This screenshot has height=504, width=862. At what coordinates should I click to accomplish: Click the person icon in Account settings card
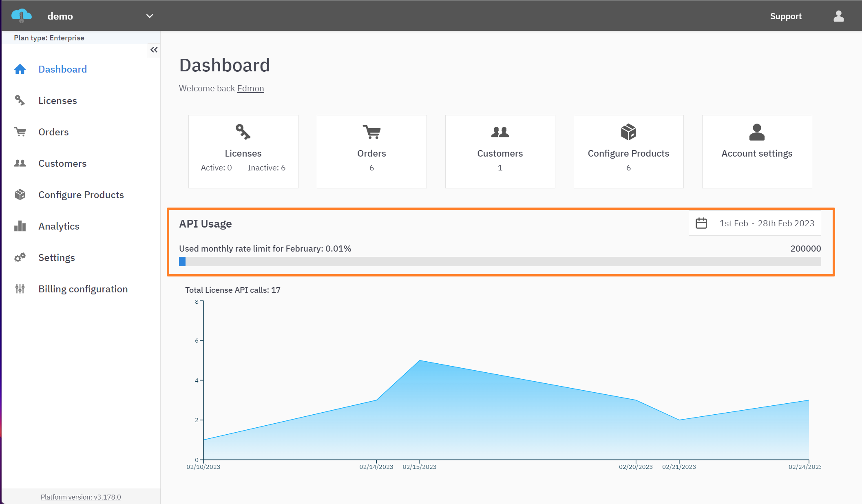point(757,132)
